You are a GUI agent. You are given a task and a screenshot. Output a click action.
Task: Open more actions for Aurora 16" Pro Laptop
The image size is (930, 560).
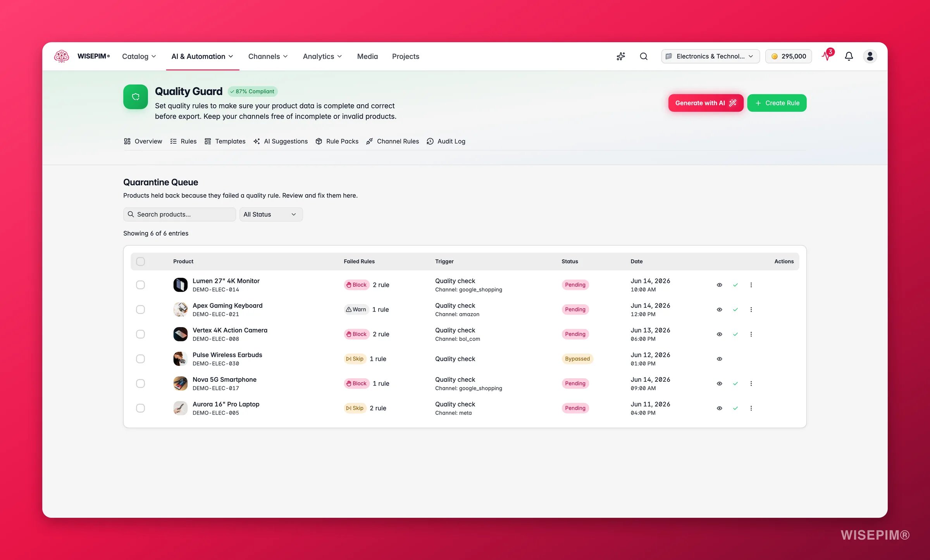point(751,408)
